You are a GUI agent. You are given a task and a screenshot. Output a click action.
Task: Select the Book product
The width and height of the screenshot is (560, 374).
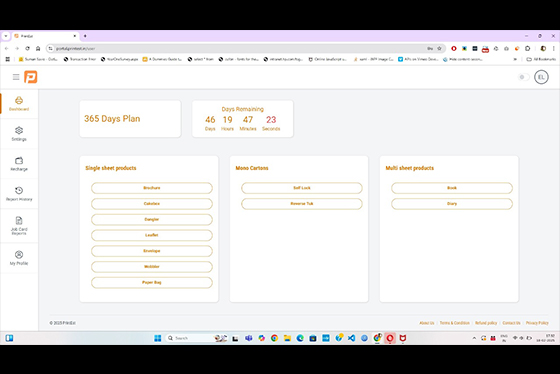click(x=452, y=188)
